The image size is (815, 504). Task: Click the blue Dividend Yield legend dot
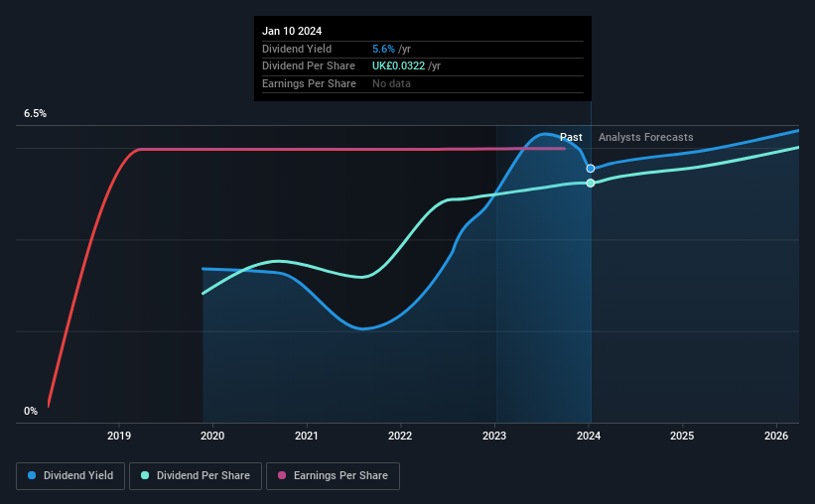(x=32, y=475)
